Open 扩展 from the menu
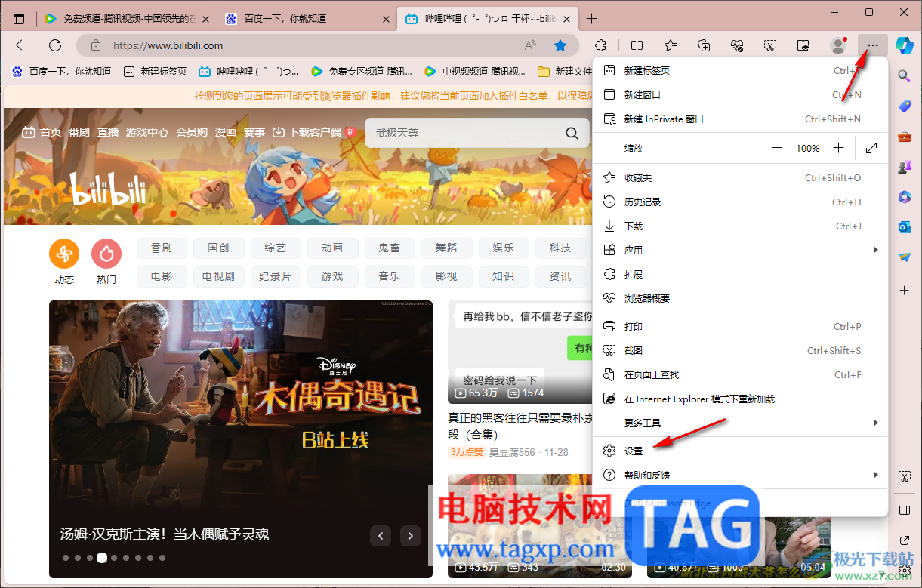The image size is (922, 588). click(x=740, y=275)
